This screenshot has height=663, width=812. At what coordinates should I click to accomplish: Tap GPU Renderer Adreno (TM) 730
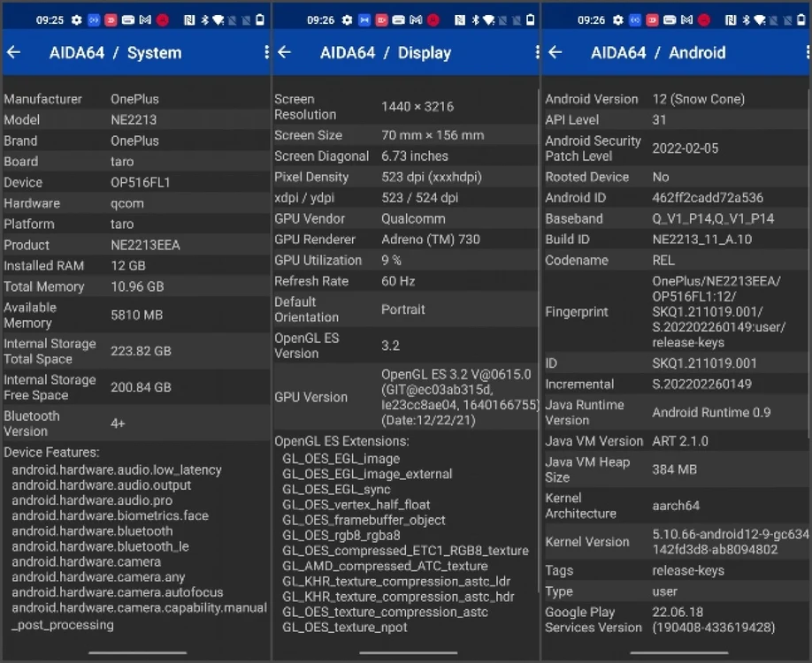tap(431, 239)
